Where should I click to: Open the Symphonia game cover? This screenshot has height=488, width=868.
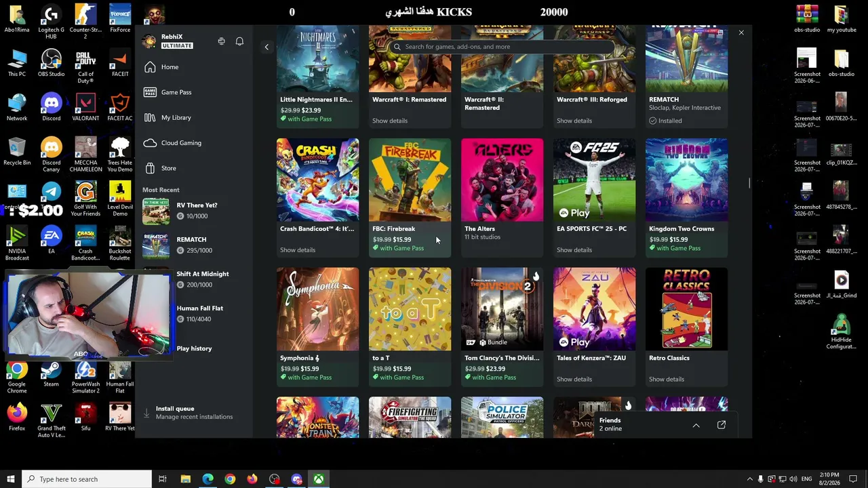[317, 309]
